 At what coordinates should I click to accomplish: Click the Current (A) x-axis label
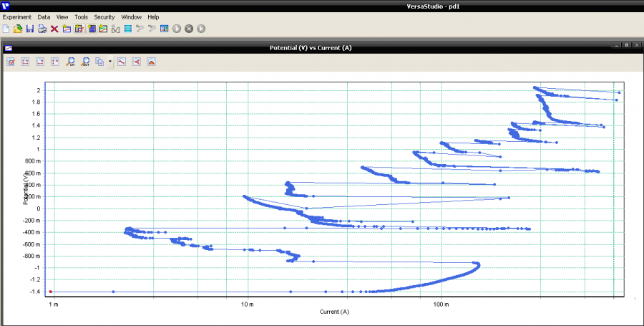click(x=334, y=312)
